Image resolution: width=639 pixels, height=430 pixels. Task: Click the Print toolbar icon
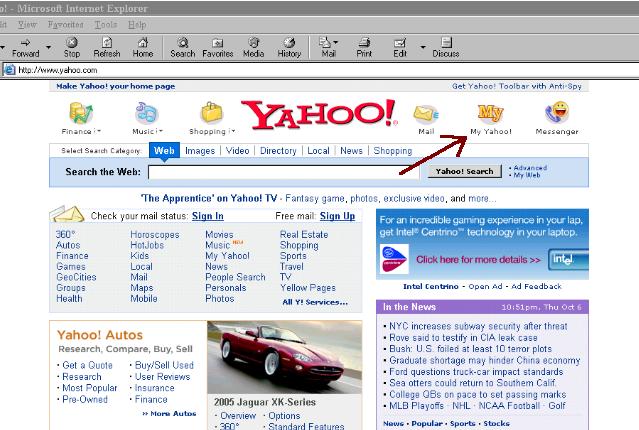click(364, 43)
